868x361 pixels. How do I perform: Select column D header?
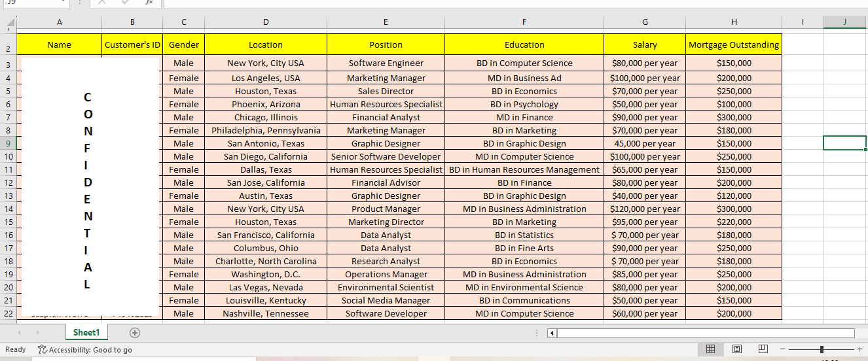point(266,22)
